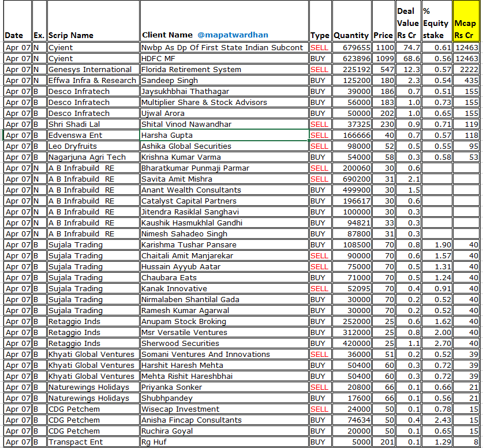Screen dimensions: 483x448
Task: Click quantity '690200' in Savita row
Action: click(x=352, y=179)
